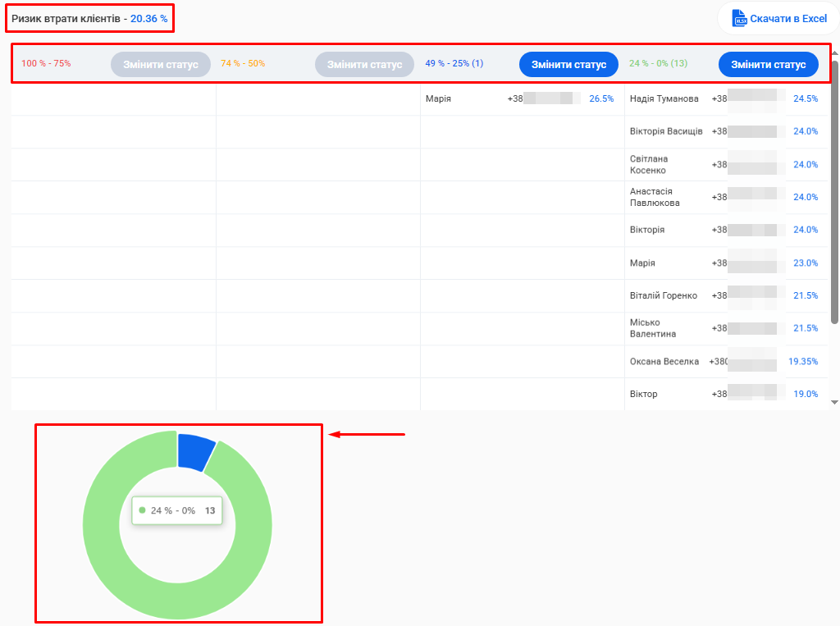The image size is (840, 626).
Task: Select client Місько Валентина
Action: tap(653, 329)
